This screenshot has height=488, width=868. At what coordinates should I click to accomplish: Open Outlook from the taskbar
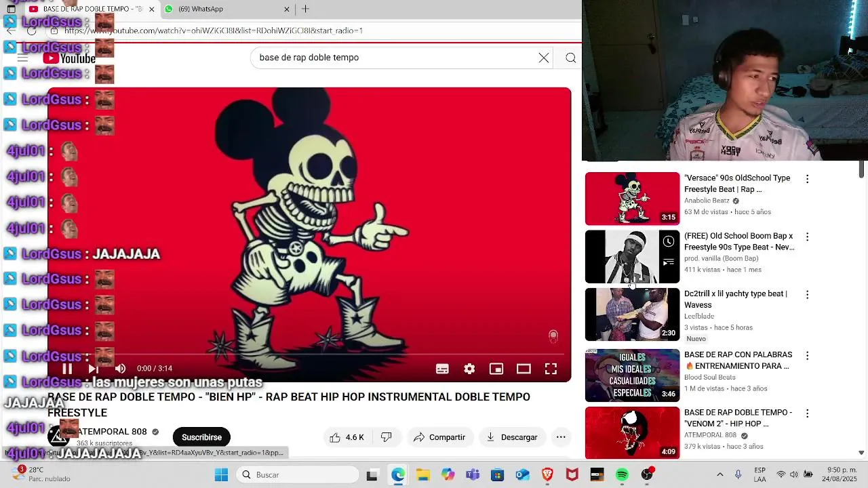[522, 475]
